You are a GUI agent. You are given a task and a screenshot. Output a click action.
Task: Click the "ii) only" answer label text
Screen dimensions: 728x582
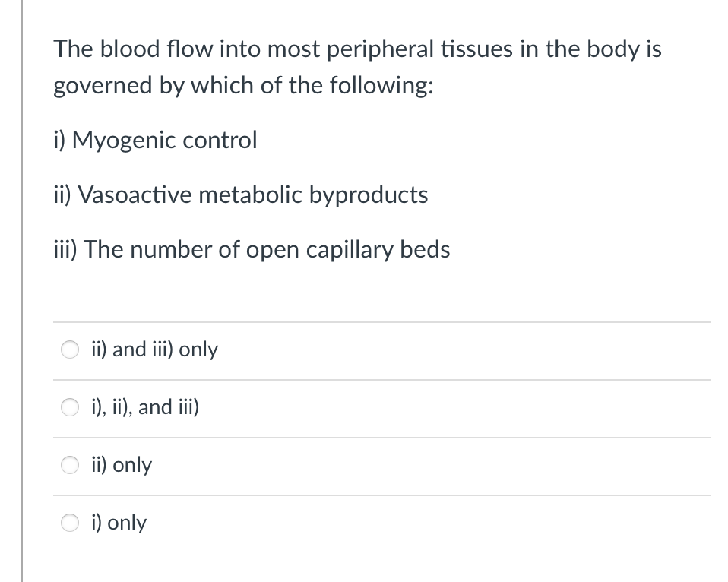tap(121, 465)
